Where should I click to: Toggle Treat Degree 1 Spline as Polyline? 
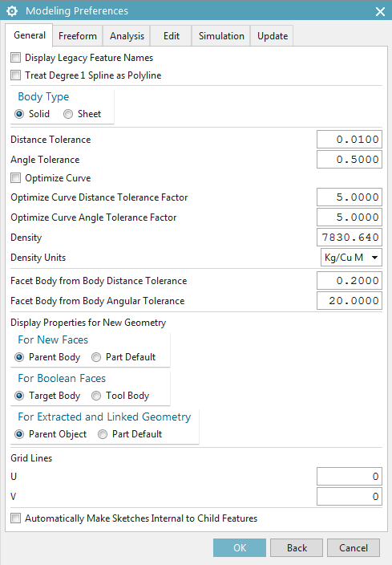(15, 75)
